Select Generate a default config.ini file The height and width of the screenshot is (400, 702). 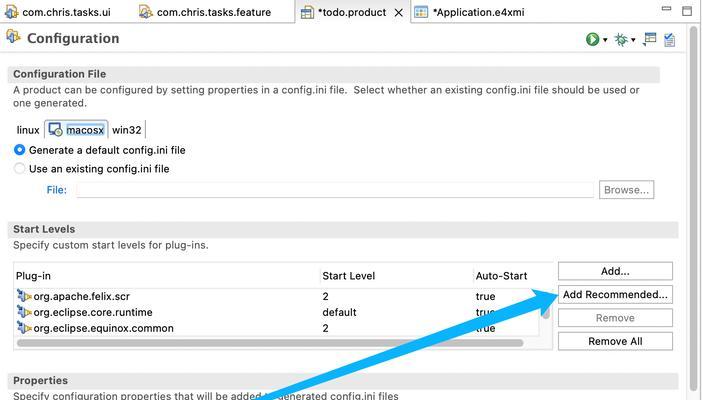click(x=20, y=150)
